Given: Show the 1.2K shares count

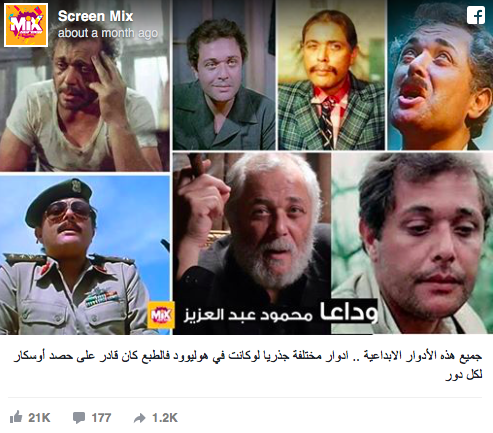Looking at the screenshot, I should point(165,418).
